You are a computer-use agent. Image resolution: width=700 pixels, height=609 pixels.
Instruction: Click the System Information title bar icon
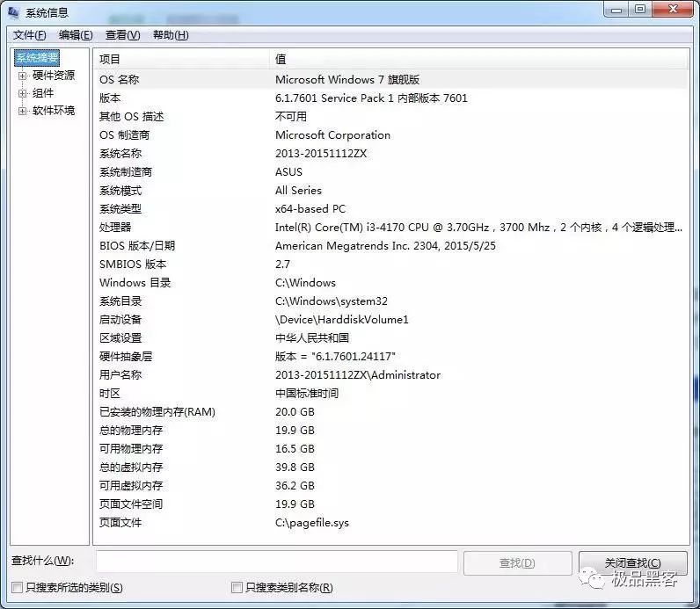pos(13,12)
